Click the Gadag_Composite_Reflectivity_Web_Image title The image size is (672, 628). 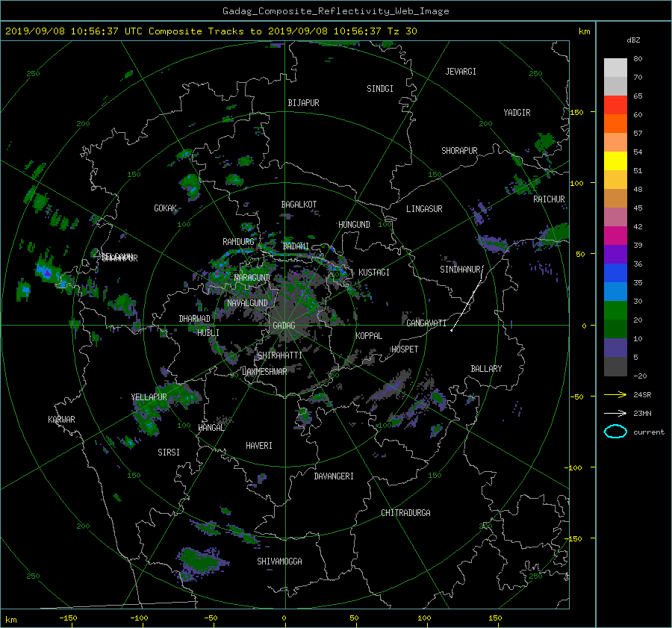point(335,11)
